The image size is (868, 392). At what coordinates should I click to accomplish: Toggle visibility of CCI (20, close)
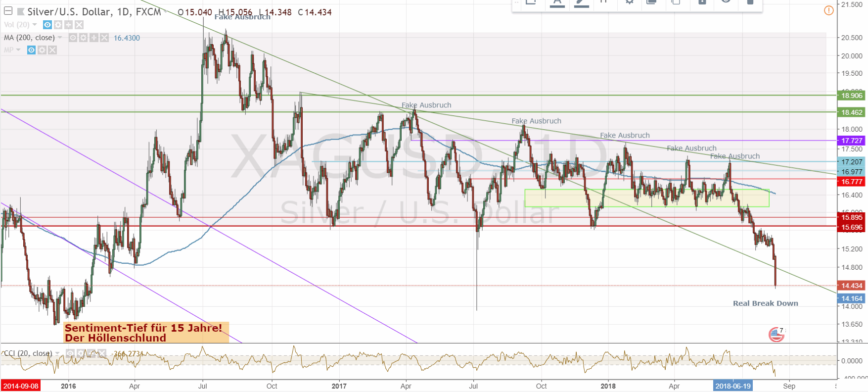click(x=70, y=353)
